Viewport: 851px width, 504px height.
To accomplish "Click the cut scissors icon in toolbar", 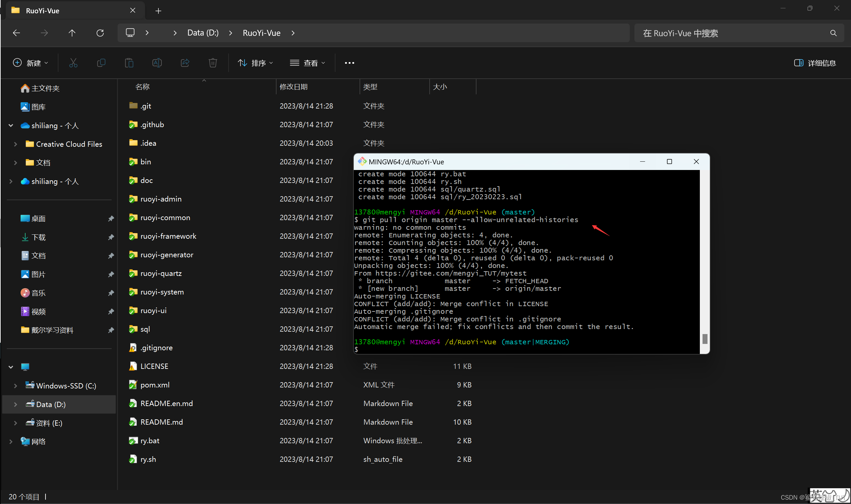I will coord(73,63).
